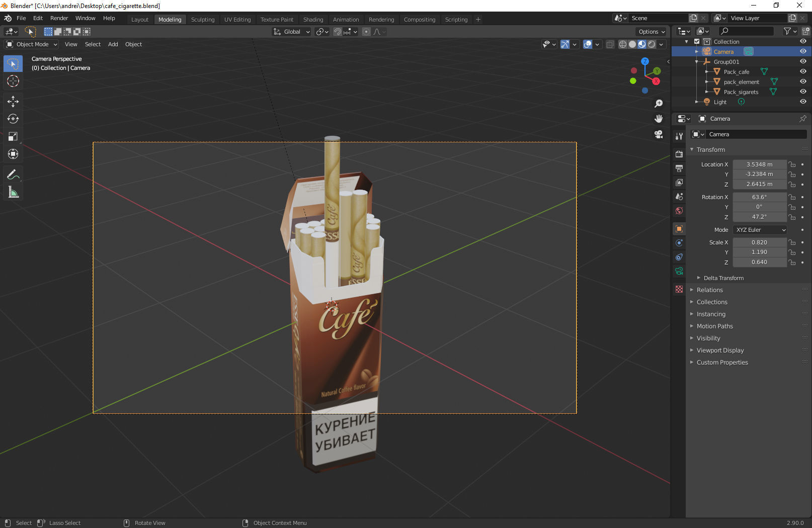812x528 pixels.
Task: Open the Object Mode dropdown
Action: pyautogui.click(x=32, y=44)
